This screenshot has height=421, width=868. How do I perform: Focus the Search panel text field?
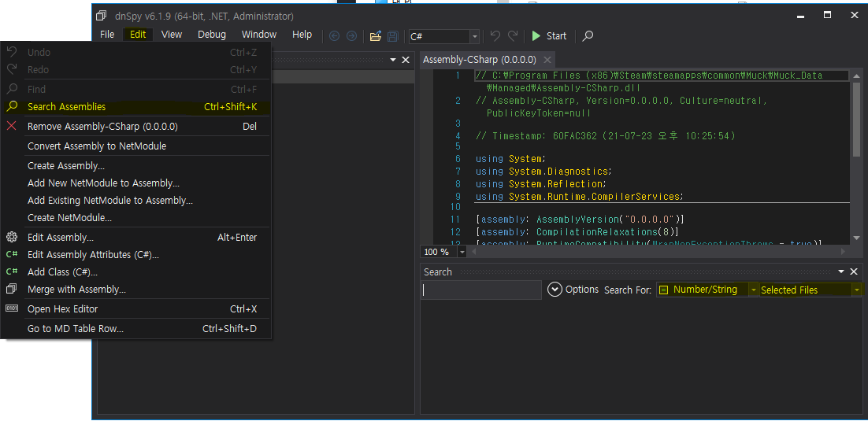[x=481, y=290]
